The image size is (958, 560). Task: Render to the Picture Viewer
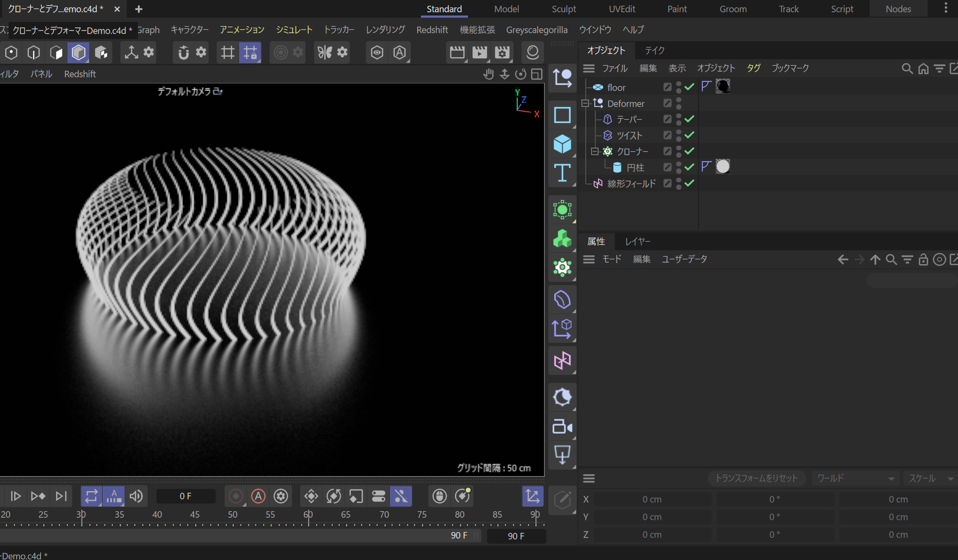click(x=480, y=52)
